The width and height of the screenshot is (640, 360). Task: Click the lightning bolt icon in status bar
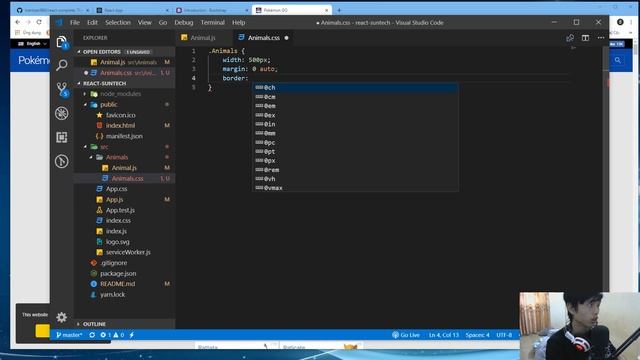click(132, 335)
